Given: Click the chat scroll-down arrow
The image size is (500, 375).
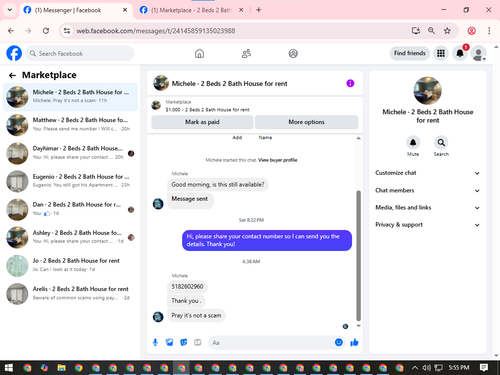Looking at the screenshot, I should point(359,326).
